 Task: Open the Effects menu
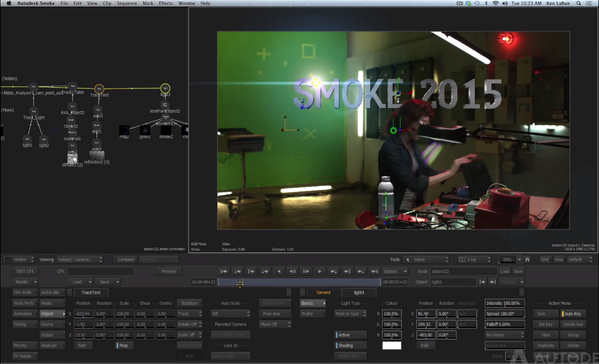coord(166,3)
